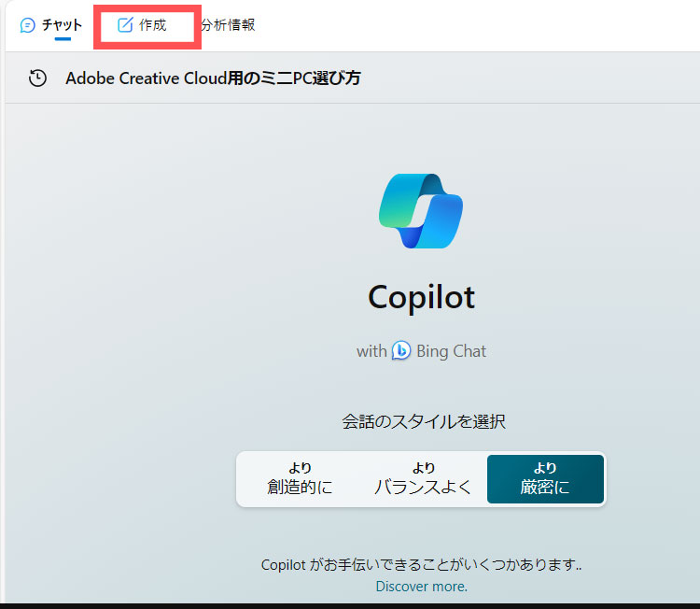Open the 作成 tab

tap(152, 25)
